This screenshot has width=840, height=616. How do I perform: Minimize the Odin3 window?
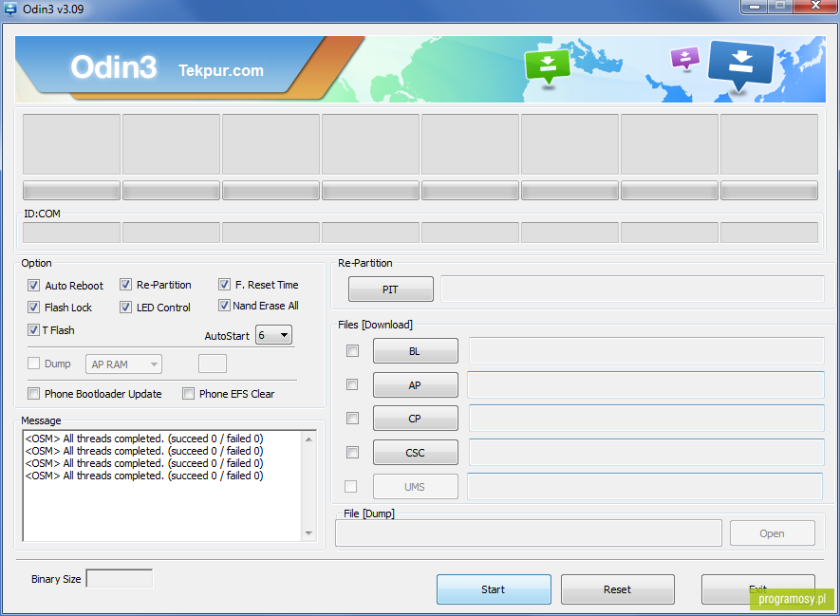(754, 6)
